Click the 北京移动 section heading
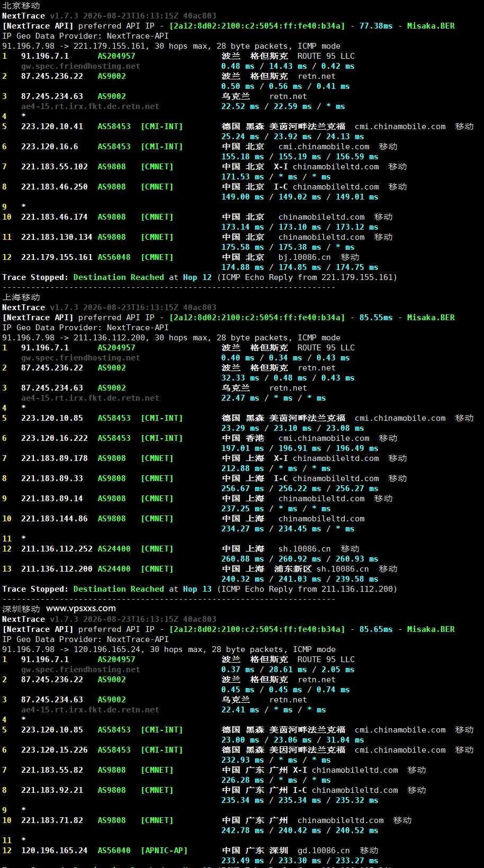 point(21,5)
